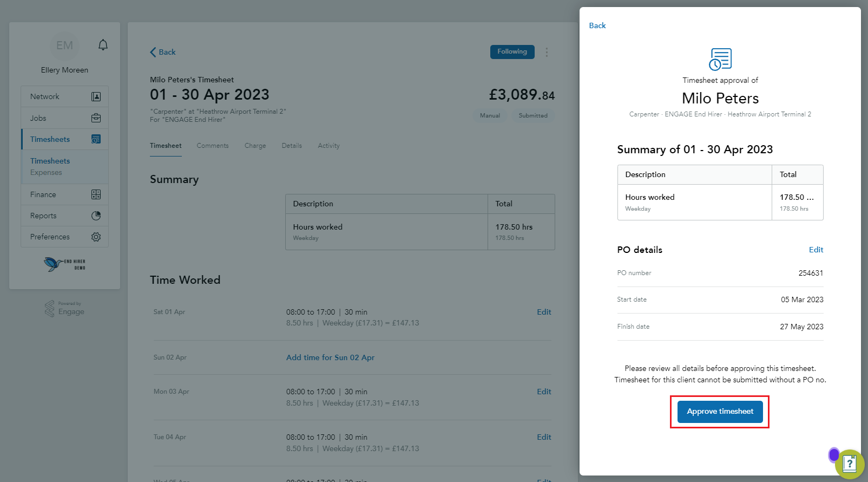
Task: Open the three-dot more options menu
Action: tap(547, 52)
